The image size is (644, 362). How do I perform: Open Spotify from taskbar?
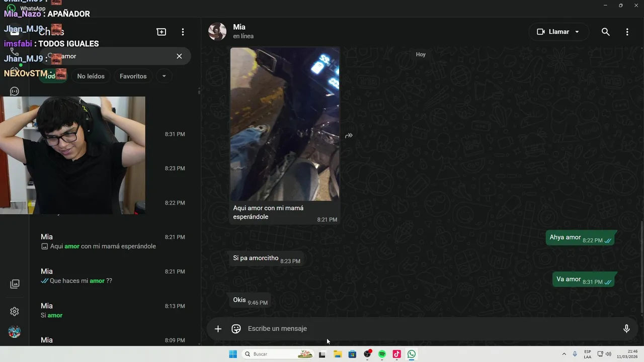point(382,354)
